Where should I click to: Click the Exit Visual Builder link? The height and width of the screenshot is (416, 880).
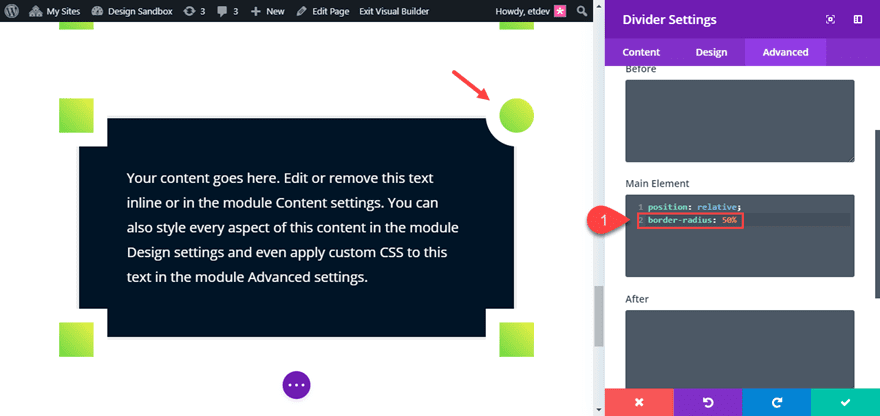point(395,11)
